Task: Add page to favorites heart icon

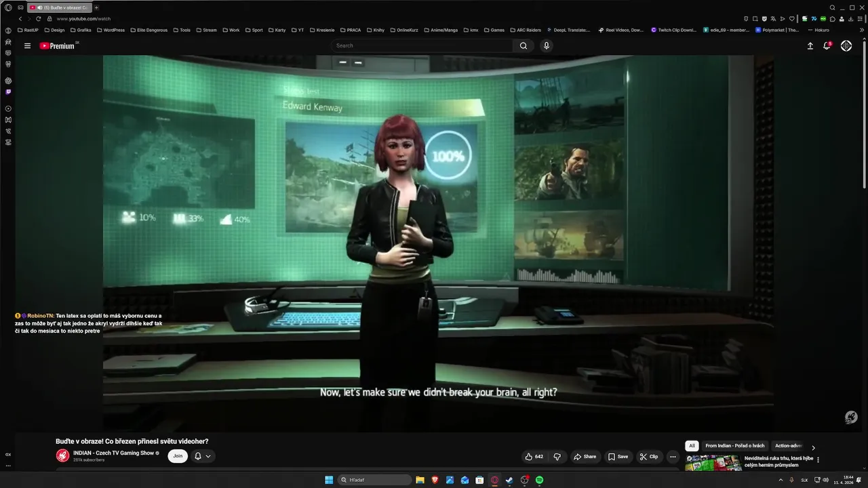Action: [x=791, y=19]
